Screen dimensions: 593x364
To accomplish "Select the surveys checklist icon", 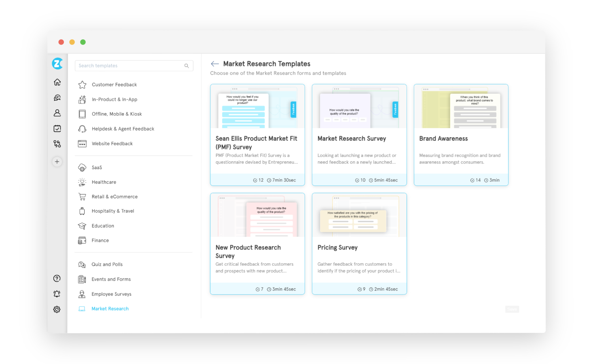I will point(57,128).
